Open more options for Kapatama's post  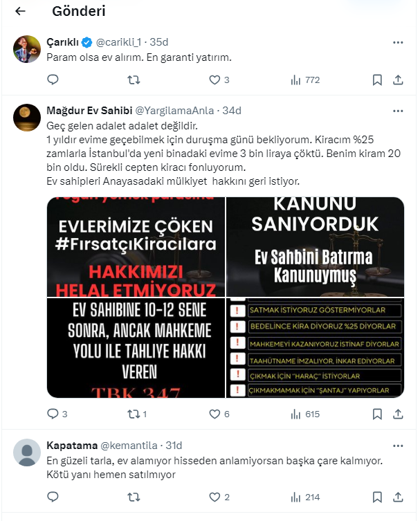point(398,446)
